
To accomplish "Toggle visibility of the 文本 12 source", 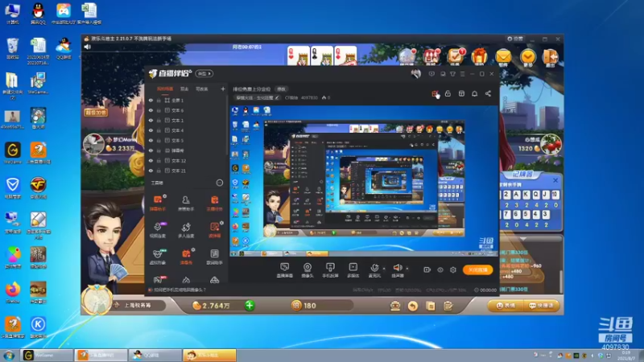I will [x=151, y=160].
